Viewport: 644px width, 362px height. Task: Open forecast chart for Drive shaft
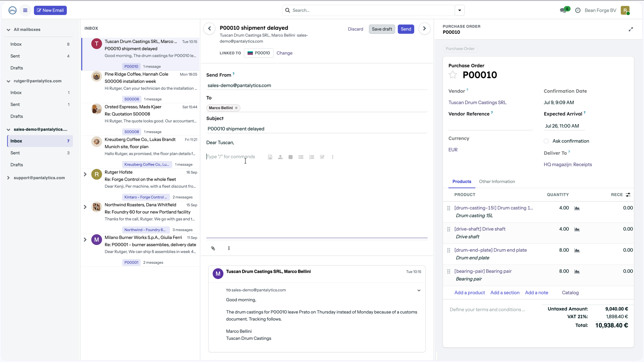[577, 229]
